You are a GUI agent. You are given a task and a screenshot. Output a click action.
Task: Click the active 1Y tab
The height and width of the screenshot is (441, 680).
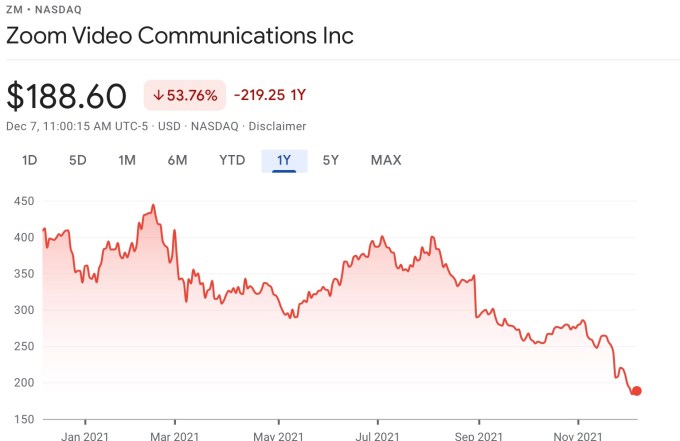pos(284,160)
